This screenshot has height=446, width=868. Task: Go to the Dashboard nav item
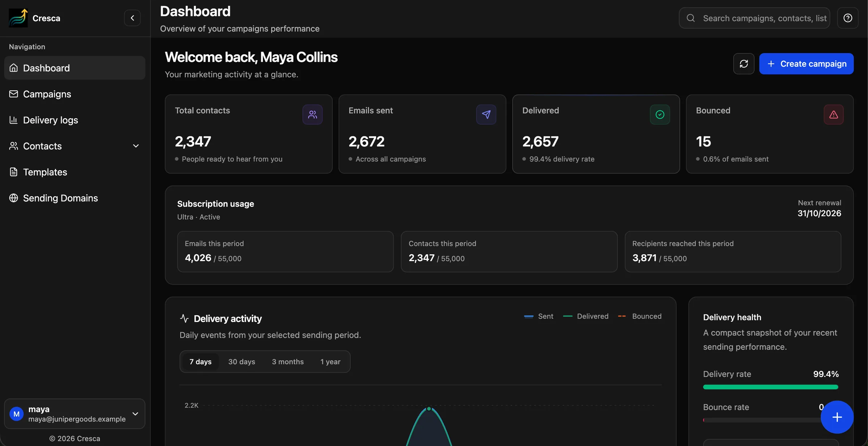pyautogui.click(x=75, y=68)
